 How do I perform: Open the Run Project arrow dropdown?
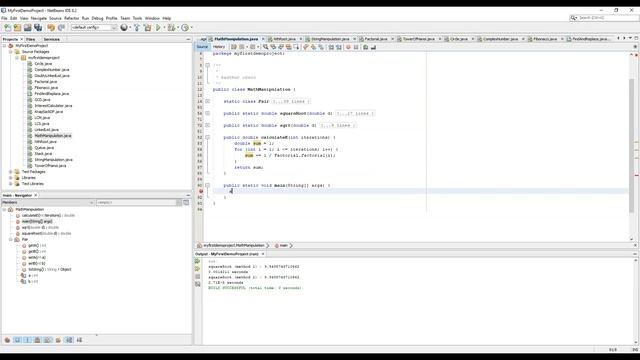(x=164, y=27)
